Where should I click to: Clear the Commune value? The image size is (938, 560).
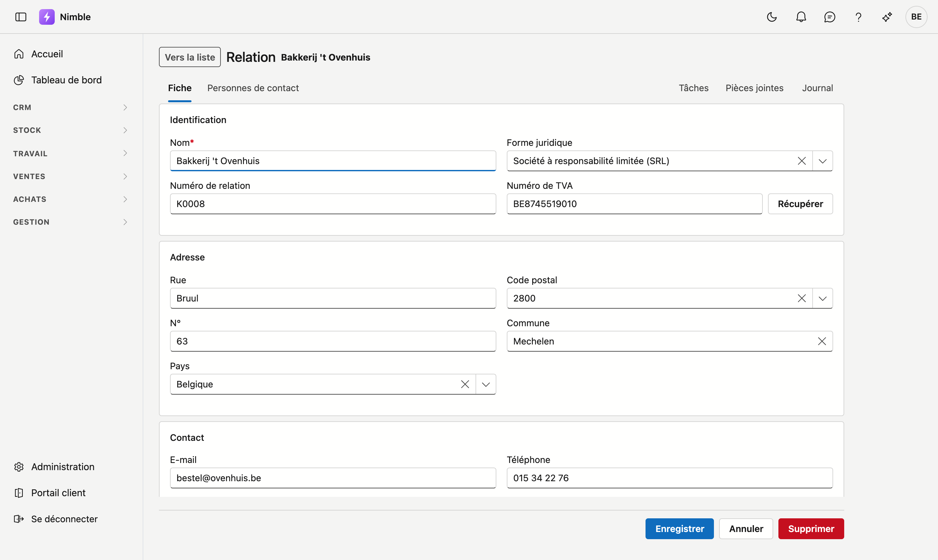[822, 341]
